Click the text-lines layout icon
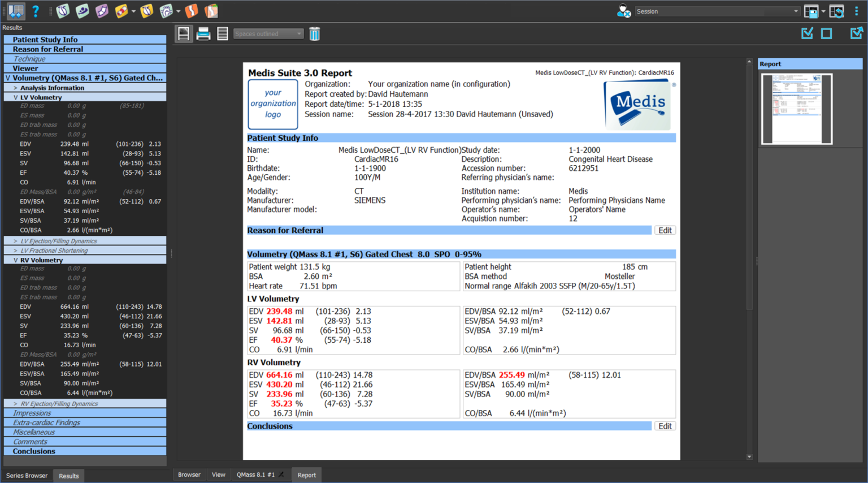This screenshot has height=483, width=868. click(223, 34)
